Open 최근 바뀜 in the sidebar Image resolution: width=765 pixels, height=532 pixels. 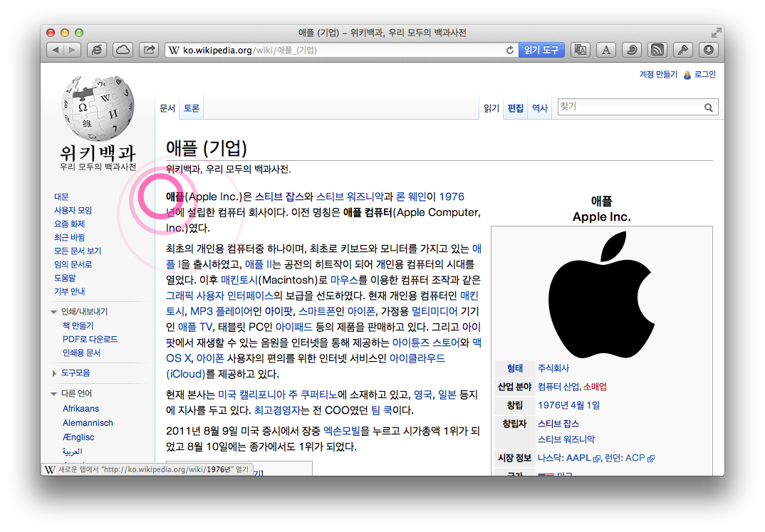69,237
